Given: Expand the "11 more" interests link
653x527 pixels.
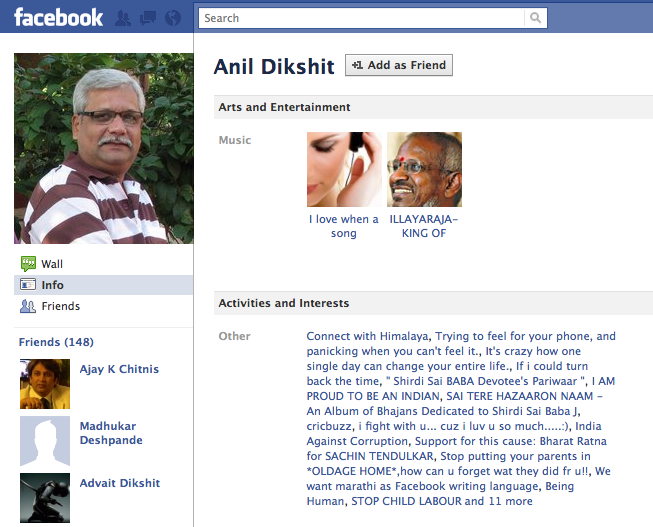Looking at the screenshot, I should click(511, 501).
